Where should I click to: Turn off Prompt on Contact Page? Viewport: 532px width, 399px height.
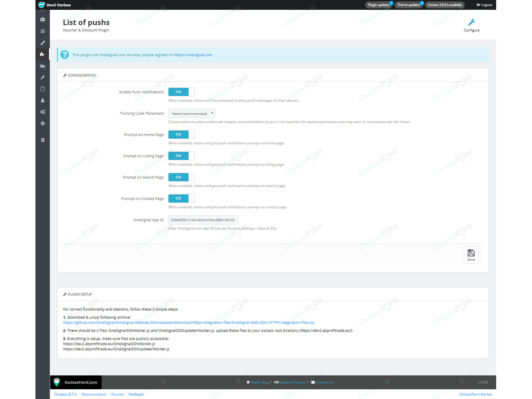(181, 198)
